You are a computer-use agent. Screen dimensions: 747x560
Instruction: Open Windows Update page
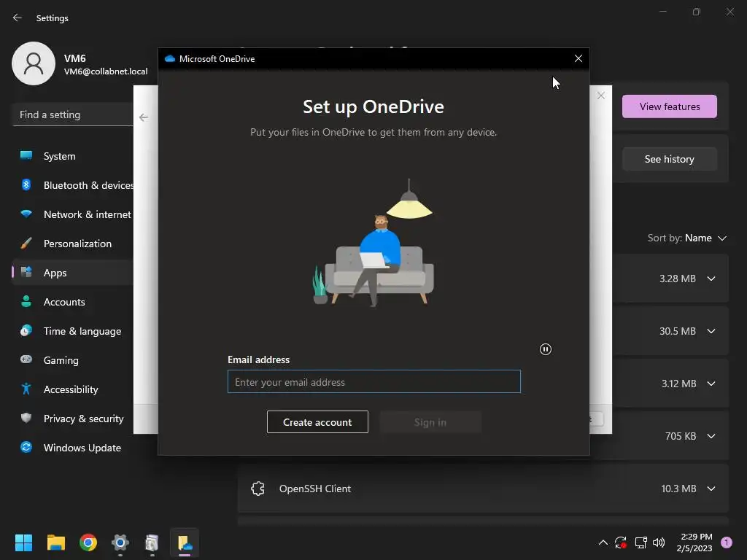(72, 448)
